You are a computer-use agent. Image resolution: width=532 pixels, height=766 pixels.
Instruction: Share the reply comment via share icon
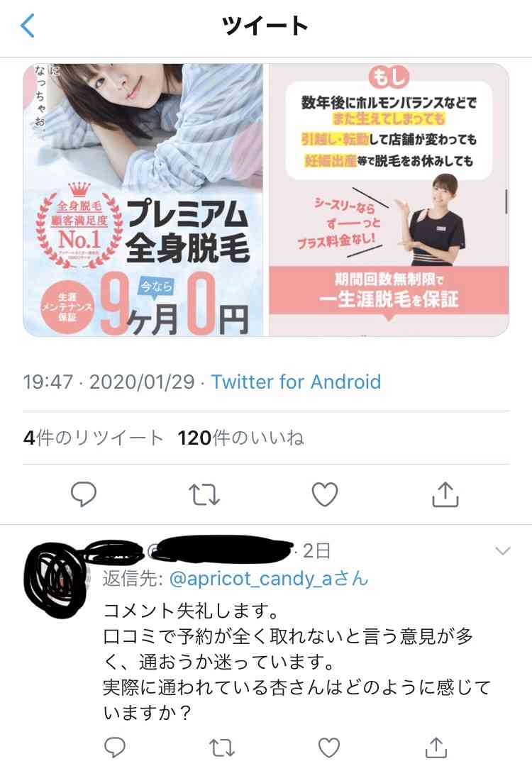[x=436, y=747]
